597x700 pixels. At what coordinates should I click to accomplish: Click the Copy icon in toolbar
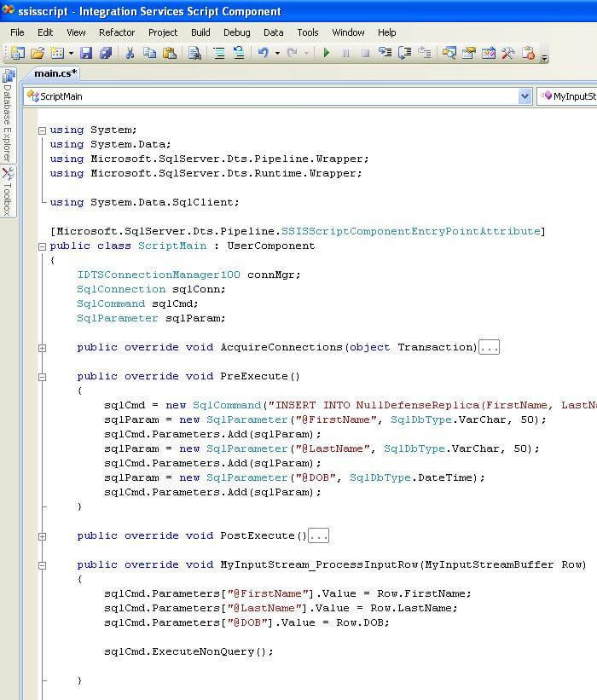[x=149, y=53]
